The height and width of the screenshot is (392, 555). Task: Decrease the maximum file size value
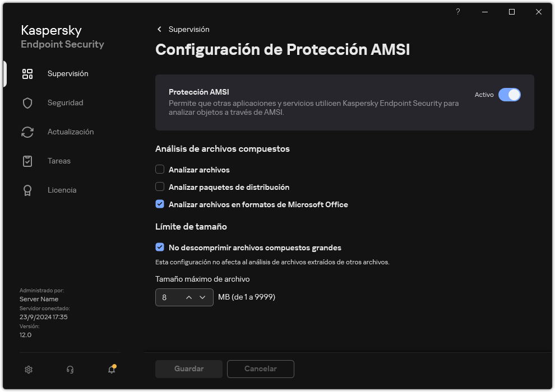[x=203, y=297]
